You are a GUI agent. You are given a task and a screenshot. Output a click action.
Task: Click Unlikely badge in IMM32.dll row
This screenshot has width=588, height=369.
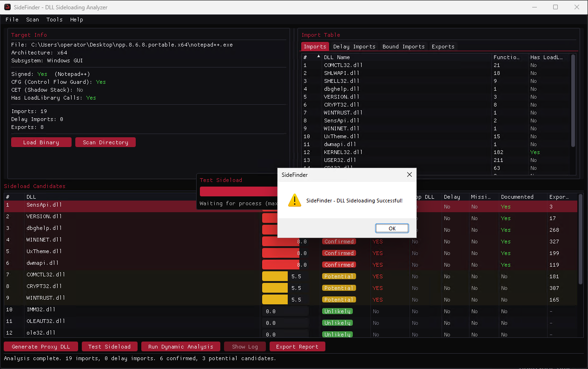(x=337, y=311)
